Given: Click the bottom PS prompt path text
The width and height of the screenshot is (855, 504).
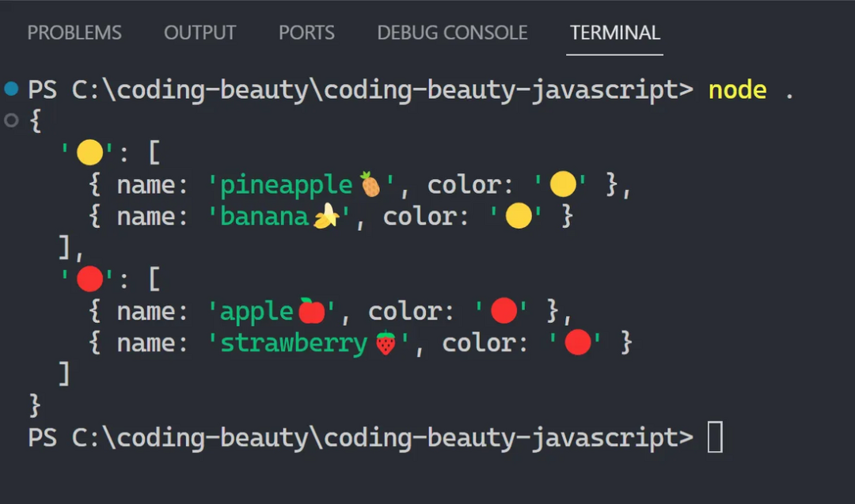Looking at the screenshot, I should pyautogui.click(x=360, y=438).
